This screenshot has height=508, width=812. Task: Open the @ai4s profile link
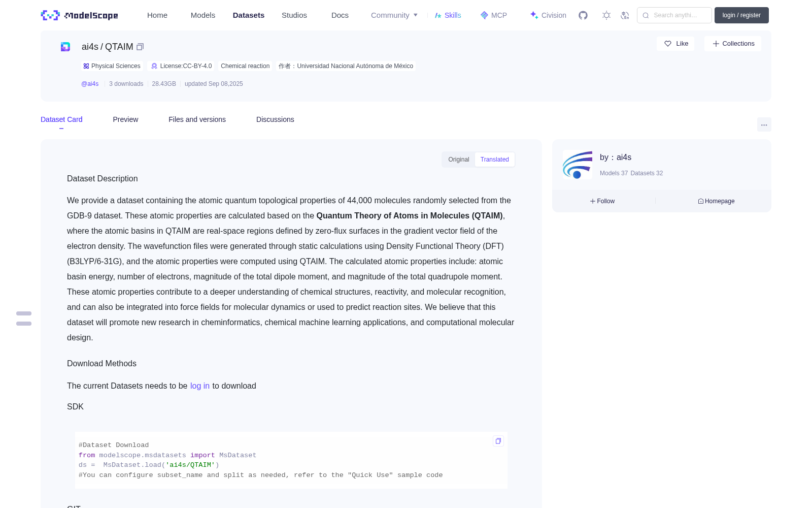click(x=90, y=84)
